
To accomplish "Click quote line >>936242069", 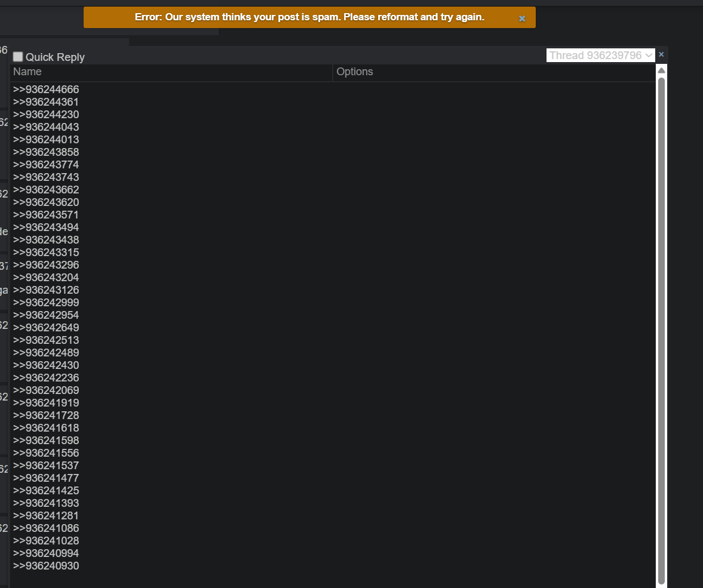I will (46, 391).
